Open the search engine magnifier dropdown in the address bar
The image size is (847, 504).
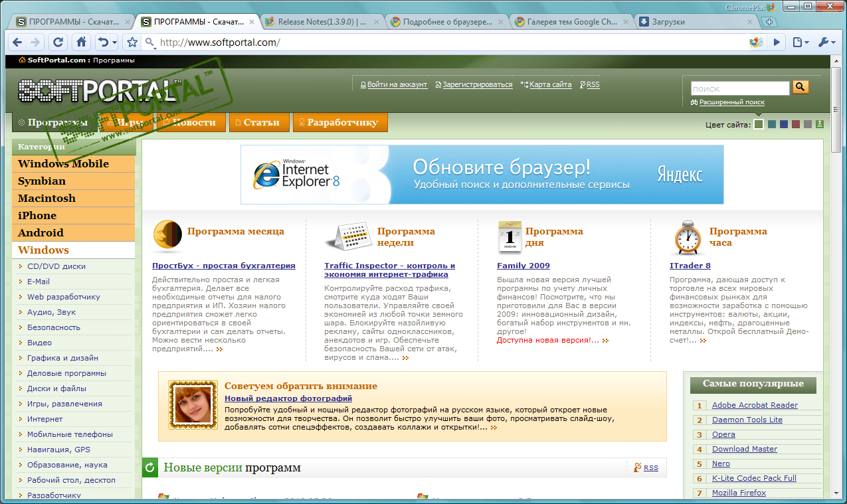pos(151,43)
